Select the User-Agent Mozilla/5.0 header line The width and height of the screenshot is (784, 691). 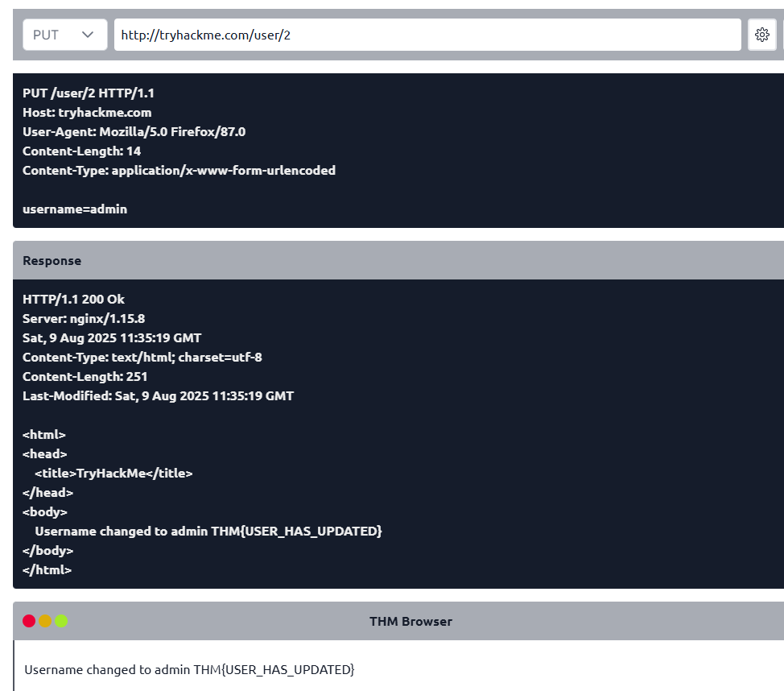[x=134, y=131]
